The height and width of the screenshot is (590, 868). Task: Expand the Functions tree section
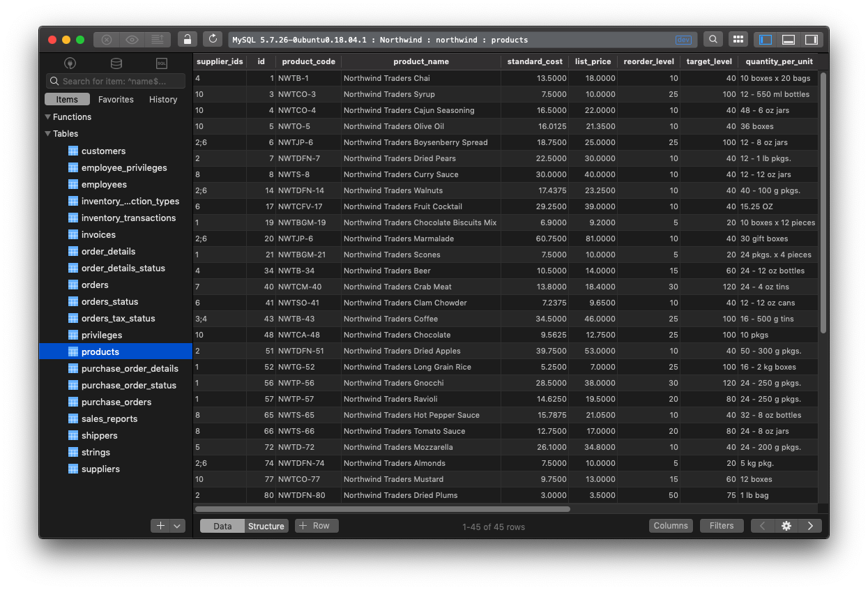pos(48,116)
